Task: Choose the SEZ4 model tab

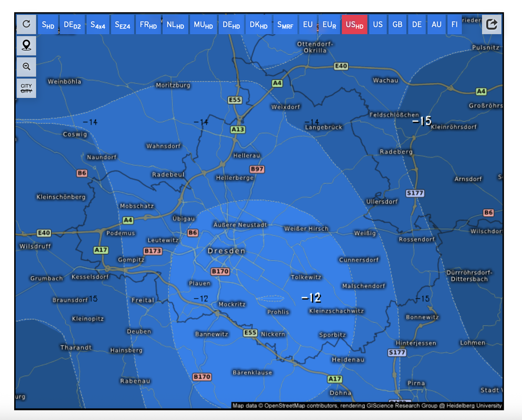Action: (x=122, y=25)
